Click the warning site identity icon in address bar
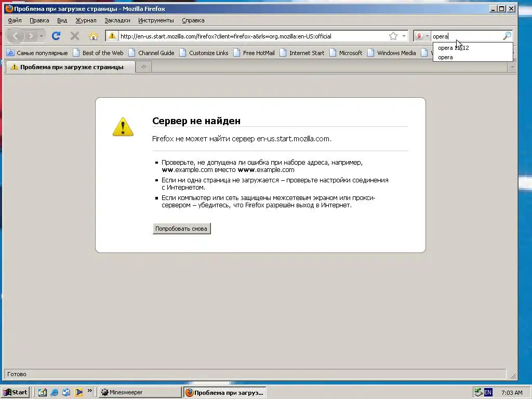532x399 pixels. click(112, 36)
